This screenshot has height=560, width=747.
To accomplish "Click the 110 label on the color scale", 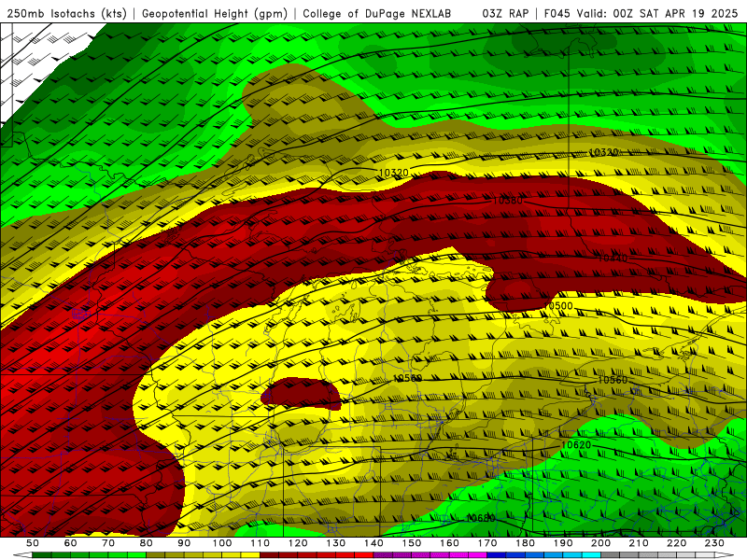I will pos(260,543).
